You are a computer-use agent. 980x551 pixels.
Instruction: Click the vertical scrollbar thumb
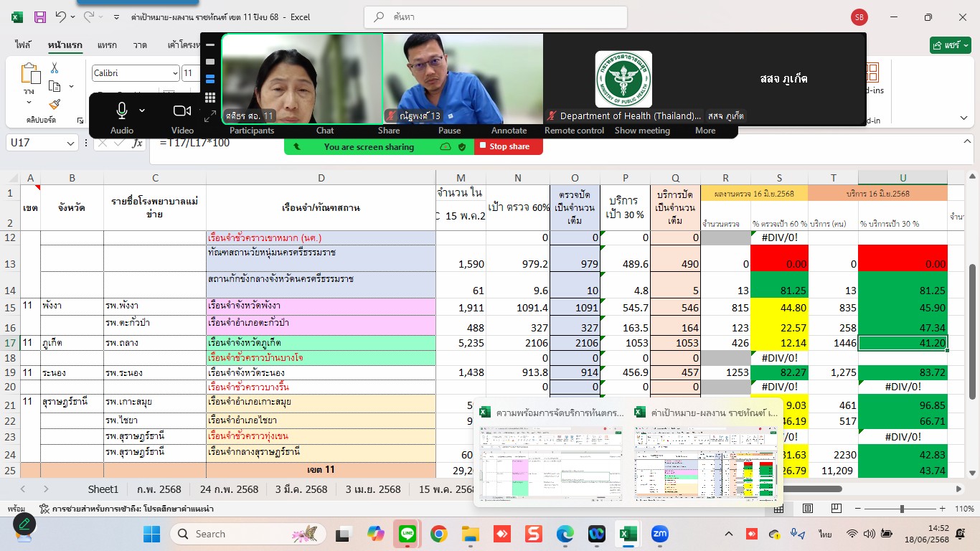coord(973,331)
